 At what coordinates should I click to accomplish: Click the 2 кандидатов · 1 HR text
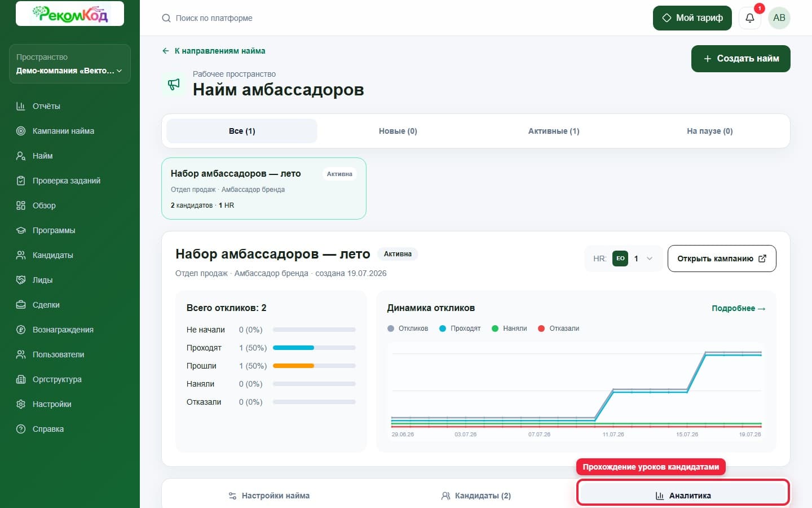point(202,205)
